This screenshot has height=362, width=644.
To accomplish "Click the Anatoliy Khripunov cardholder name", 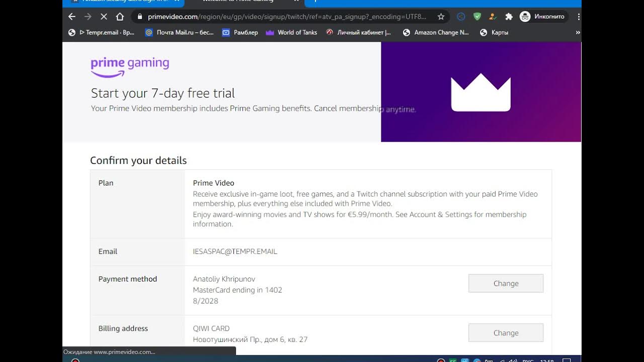I will [224, 279].
